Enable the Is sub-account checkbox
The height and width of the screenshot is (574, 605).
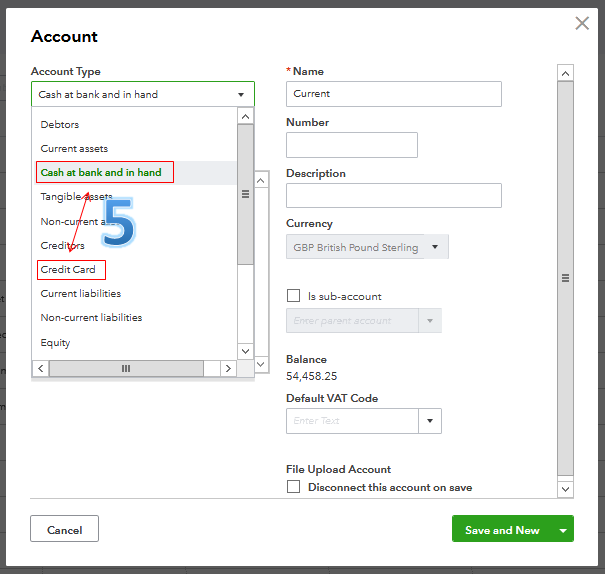click(x=293, y=296)
